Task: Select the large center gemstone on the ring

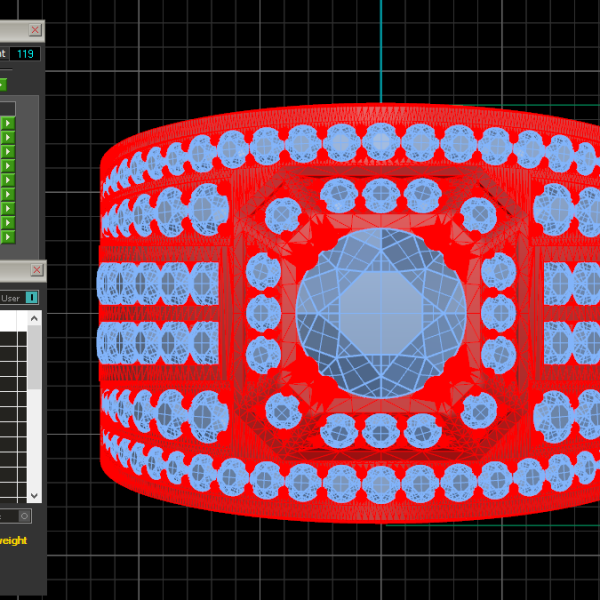Action: [x=381, y=313]
